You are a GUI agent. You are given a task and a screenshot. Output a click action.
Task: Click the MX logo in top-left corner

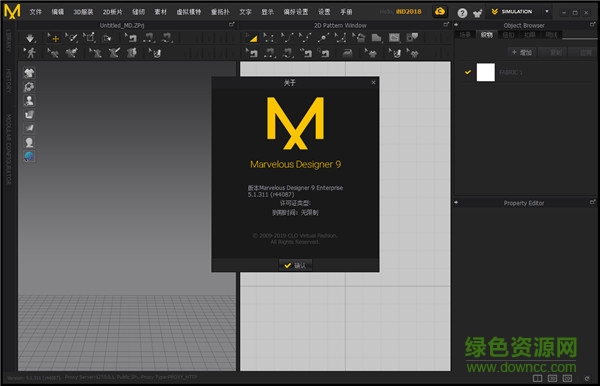pyautogui.click(x=12, y=11)
